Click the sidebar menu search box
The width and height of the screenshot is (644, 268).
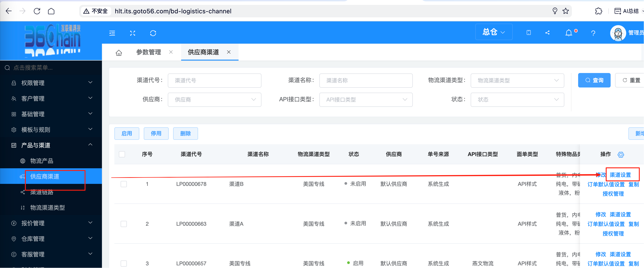(51, 68)
